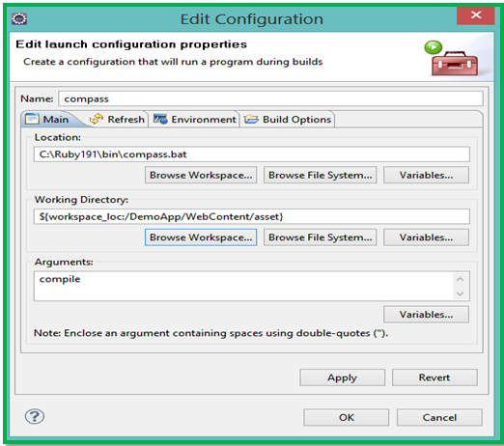Screen dimensions: 504x446
Task: Click the Arguments scroll up arrow
Action: click(461, 279)
